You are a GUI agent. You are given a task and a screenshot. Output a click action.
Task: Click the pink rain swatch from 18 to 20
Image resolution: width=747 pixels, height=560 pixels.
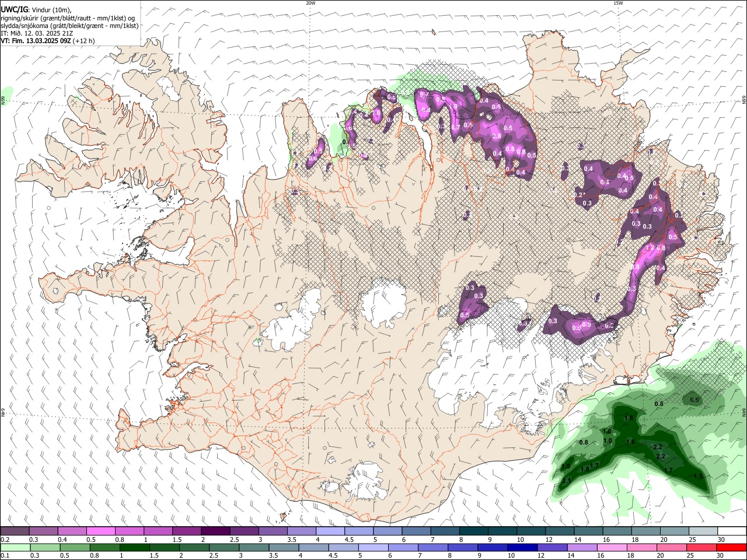(x=643, y=547)
